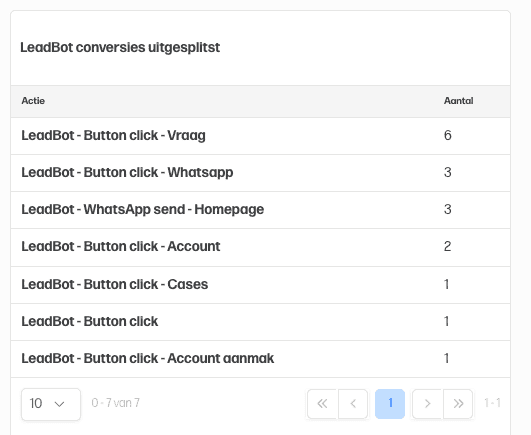Click the 0 - 7 van 7 record indicator
This screenshot has height=435, width=531.
pyautogui.click(x=115, y=403)
